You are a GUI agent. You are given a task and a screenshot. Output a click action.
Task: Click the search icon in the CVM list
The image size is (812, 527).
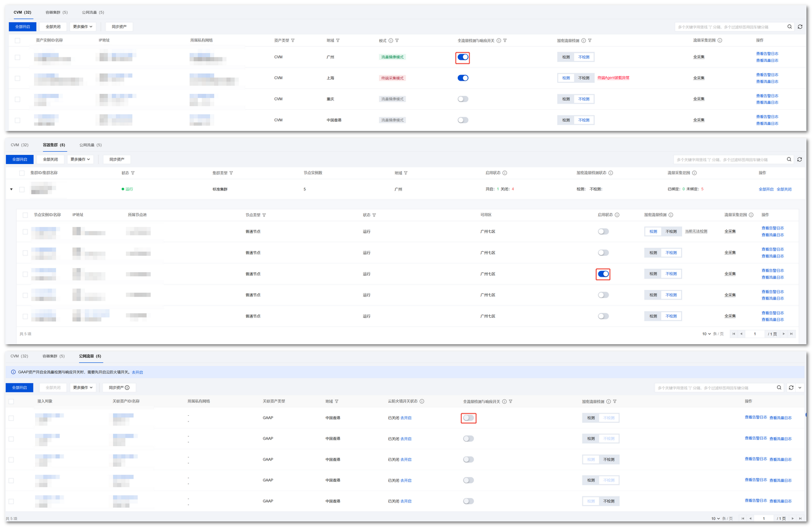789,27
